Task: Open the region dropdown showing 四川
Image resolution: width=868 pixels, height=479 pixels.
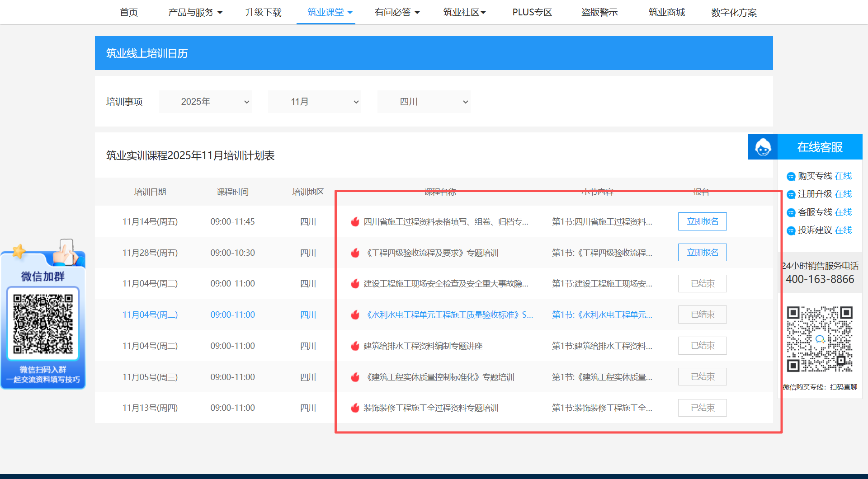Action: click(424, 102)
